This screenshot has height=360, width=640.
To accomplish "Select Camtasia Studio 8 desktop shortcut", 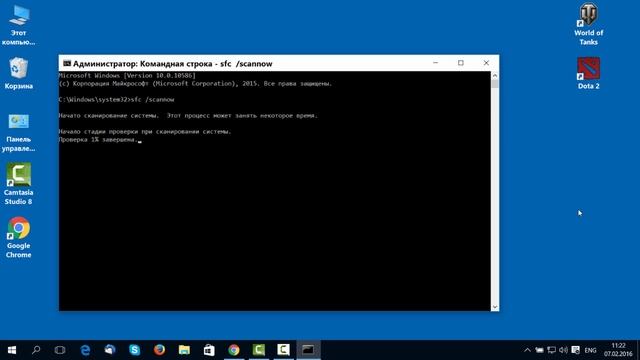I will coord(18,184).
